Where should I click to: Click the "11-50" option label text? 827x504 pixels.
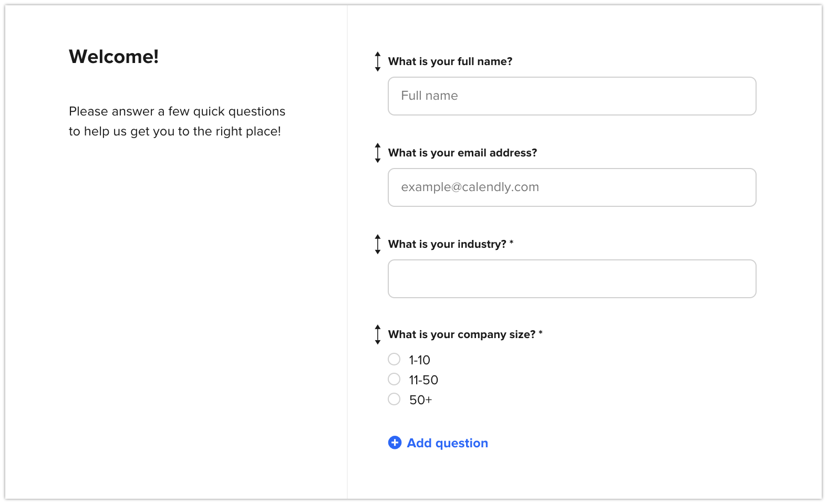[423, 380]
